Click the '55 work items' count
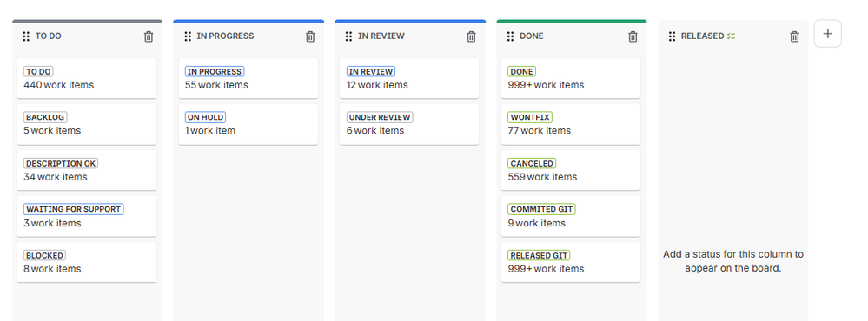The height and width of the screenshot is (321, 868). coord(216,85)
